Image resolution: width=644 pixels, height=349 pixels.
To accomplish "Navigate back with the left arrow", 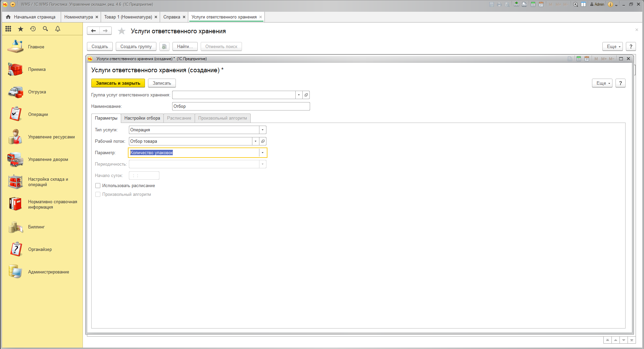I will 93,31.
